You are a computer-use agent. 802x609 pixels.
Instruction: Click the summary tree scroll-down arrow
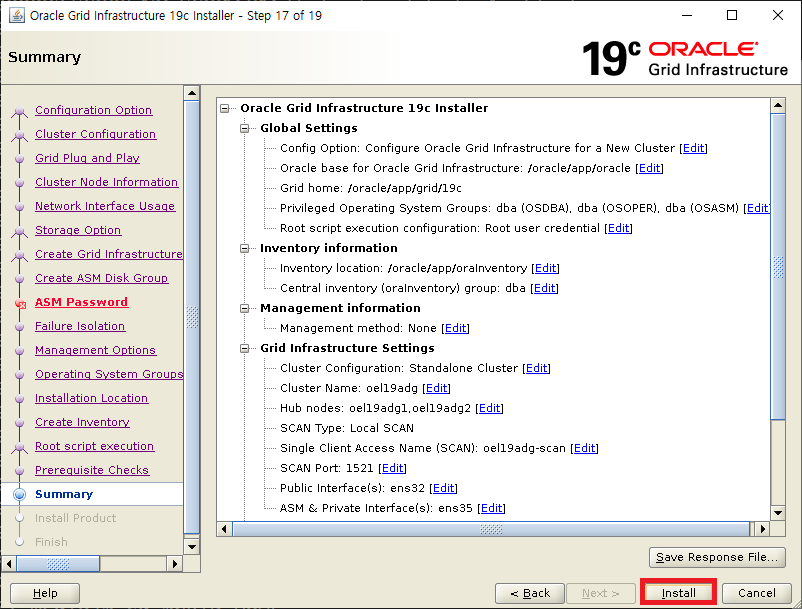pos(778,513)
